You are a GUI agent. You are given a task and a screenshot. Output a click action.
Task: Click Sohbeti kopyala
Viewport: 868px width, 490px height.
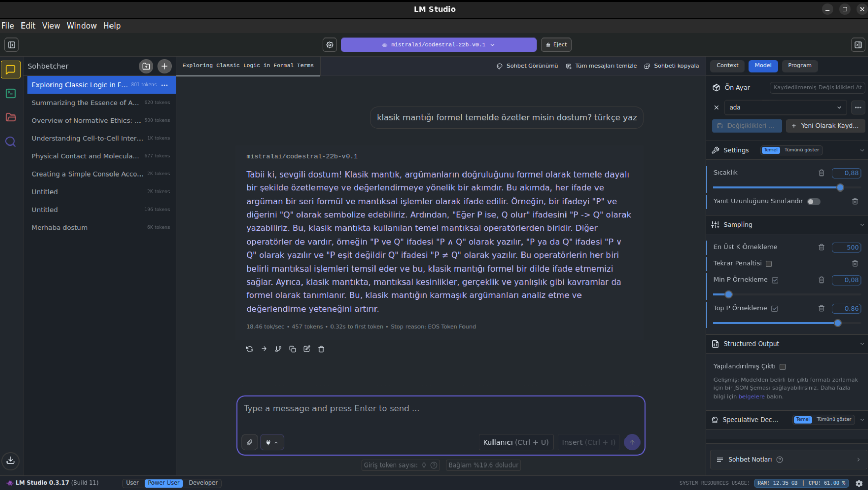(x=672, y=66)
